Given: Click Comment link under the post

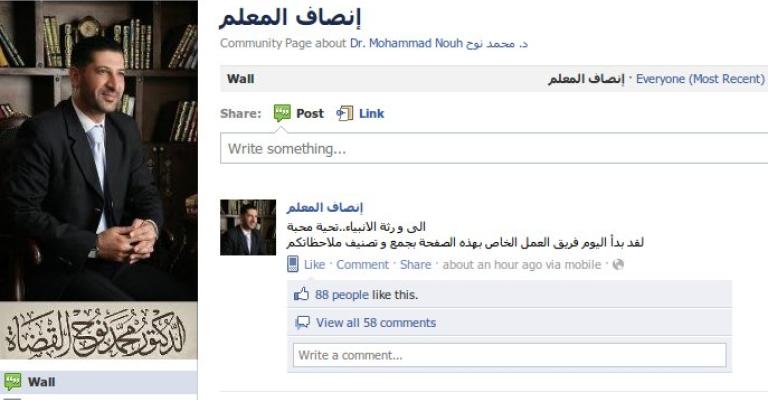Looking at the screenshot, I should 362,265.
